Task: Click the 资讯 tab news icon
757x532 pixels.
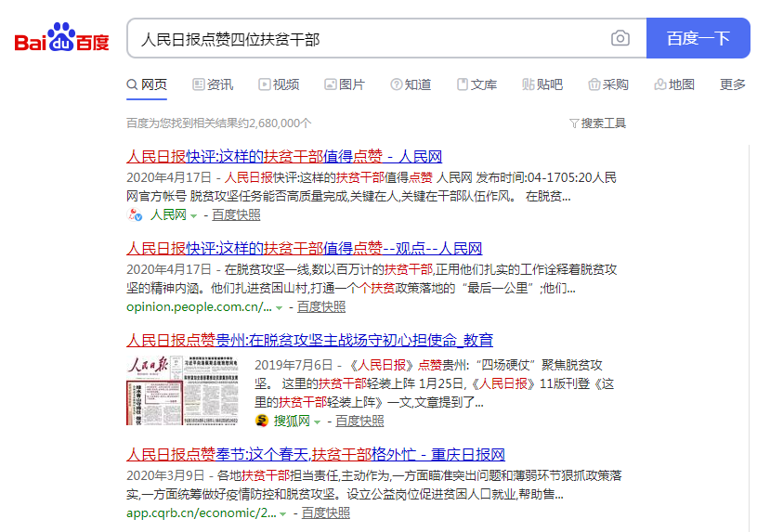Action: pos(199,84)
